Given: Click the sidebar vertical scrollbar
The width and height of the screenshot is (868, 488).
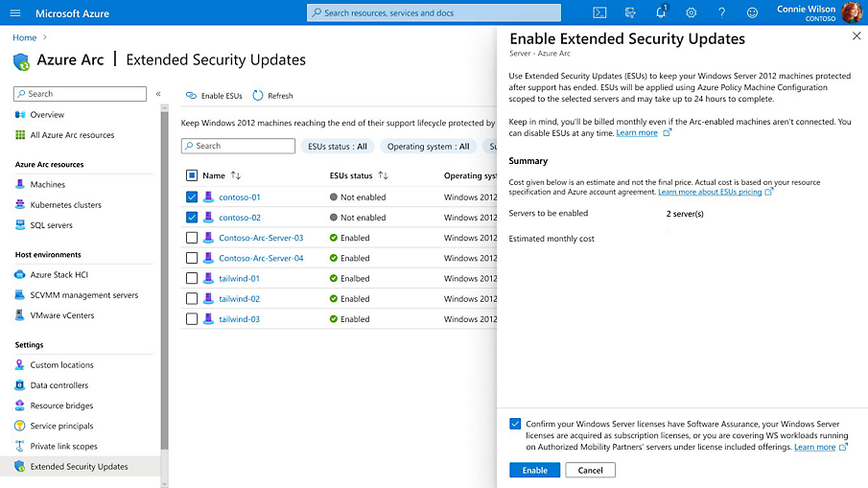Looking at the screenshot, I should pos(164,288).
